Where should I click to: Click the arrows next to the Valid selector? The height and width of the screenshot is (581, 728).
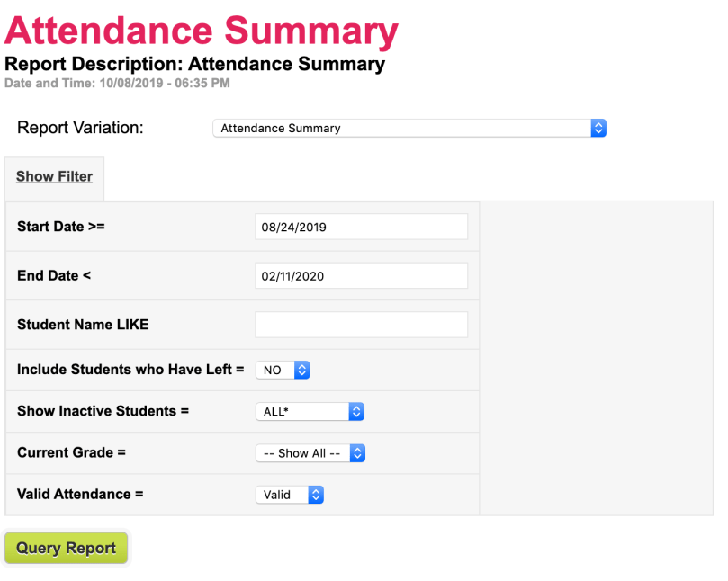click(x=316, y=494)
